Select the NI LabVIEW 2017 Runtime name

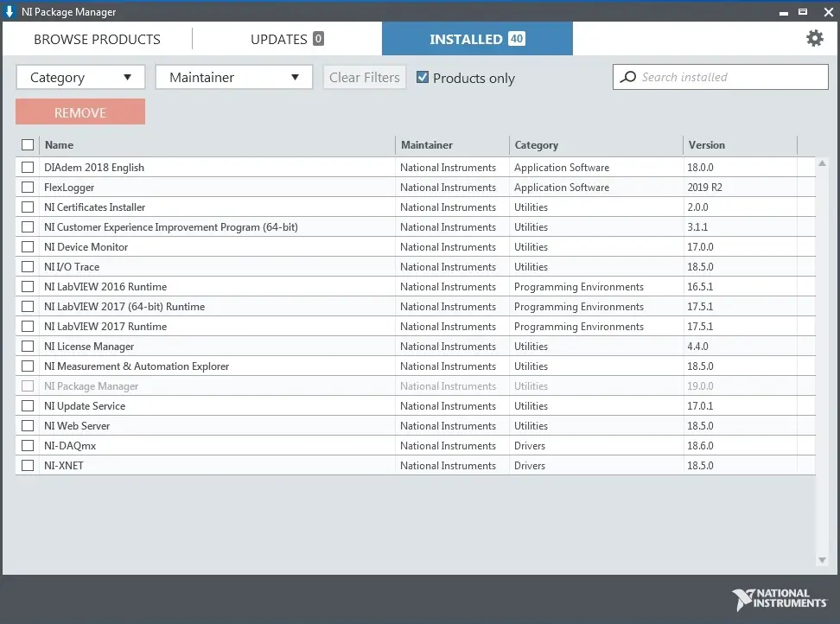tap(105, 326)
